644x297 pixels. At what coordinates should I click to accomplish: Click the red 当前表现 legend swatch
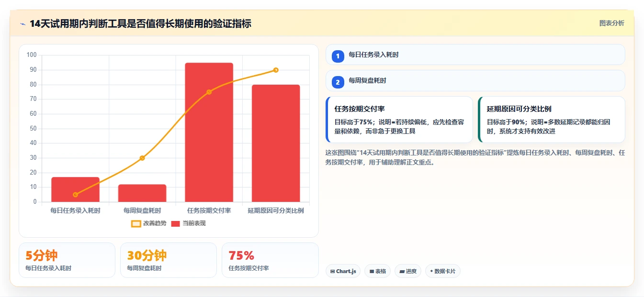tap(176, 223)
